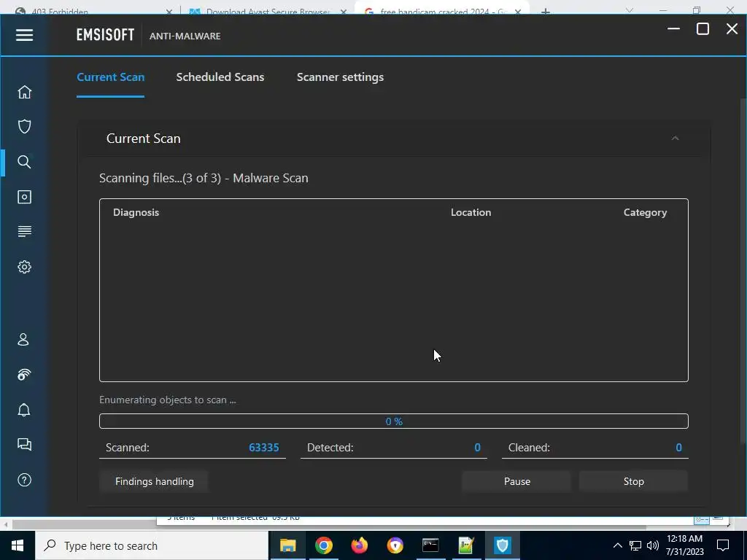Click 'Enumerating objects to scan' text
This screenshot has height=560, width=747.
pos(167,400)
